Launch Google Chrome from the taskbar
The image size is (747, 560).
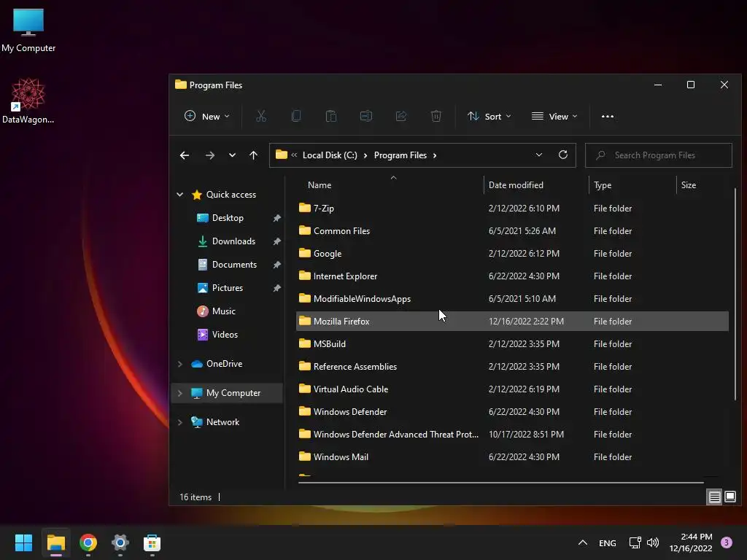(88, 542)
